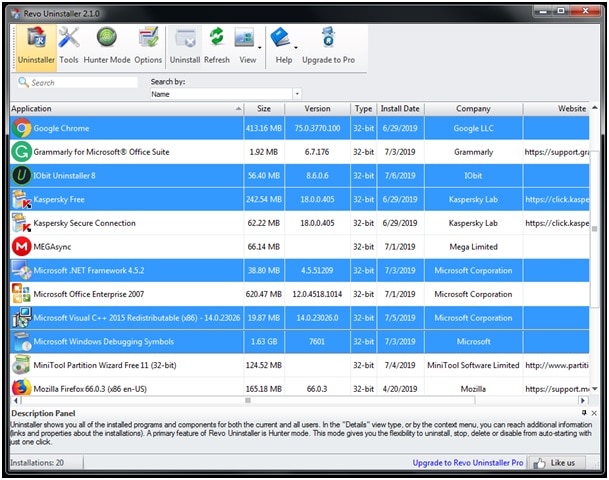Close the Description Panel
The height and width of the screenshot is (480, 609).
tap(594, 413)
